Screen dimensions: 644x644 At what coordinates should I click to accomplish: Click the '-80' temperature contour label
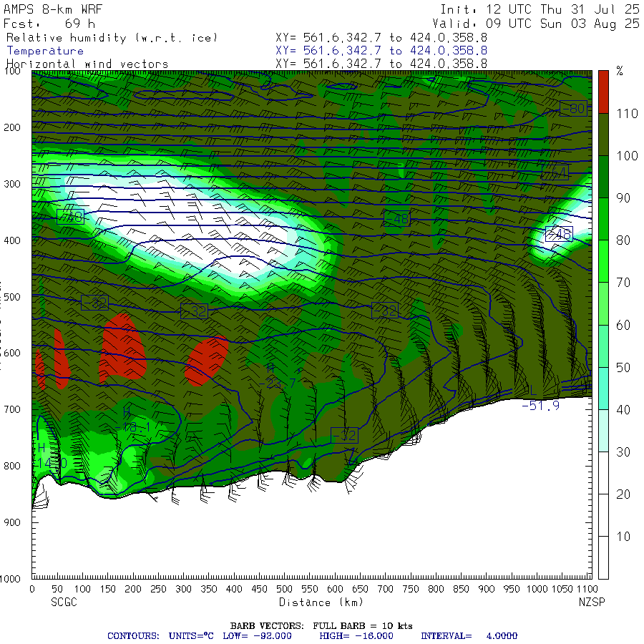coord(573,109)
